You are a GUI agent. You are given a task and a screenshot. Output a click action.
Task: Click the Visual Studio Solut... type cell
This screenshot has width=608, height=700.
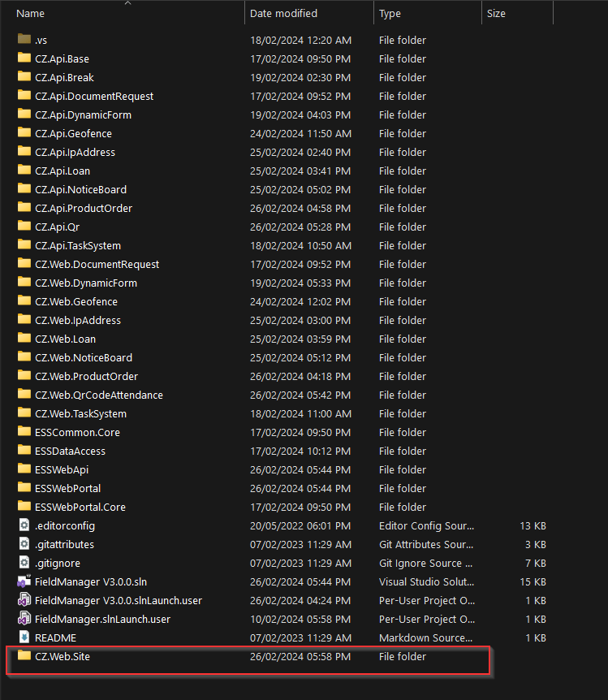coord(427,581)
